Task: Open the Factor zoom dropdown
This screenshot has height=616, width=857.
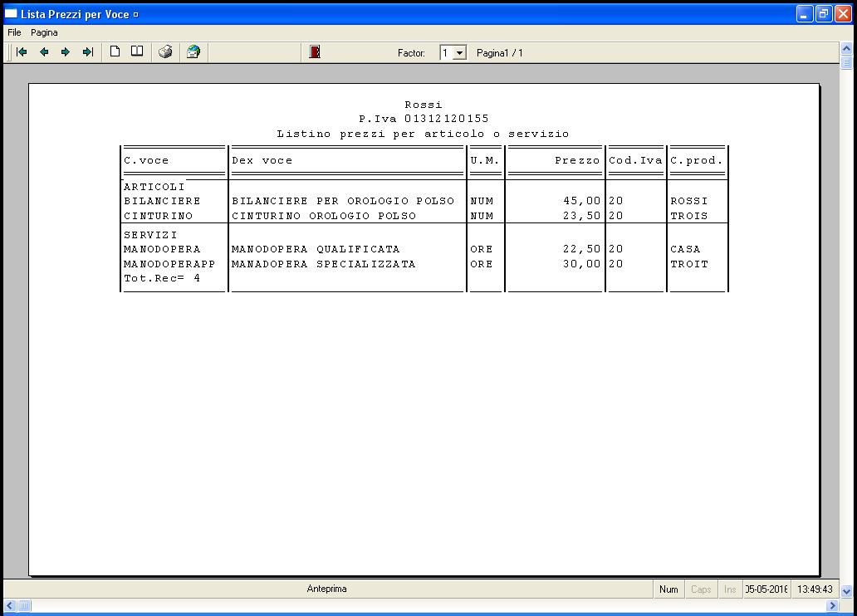Action: click(x=460, y=53)
